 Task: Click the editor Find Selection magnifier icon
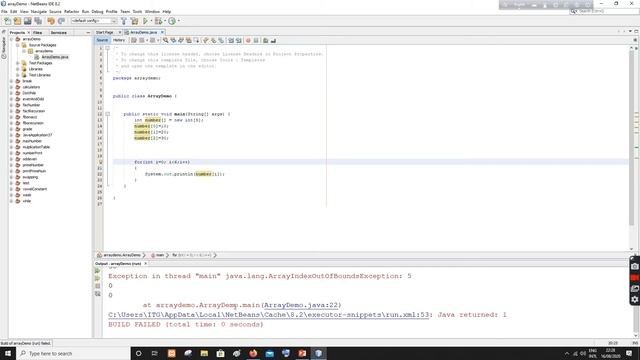point(165,40)
